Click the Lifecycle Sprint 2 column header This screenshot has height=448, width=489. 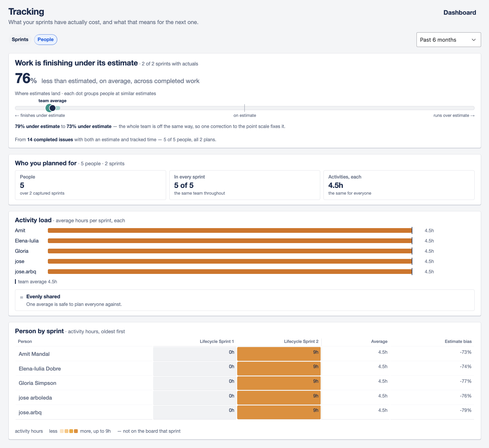pyautogui.click(x=301, y=341)
